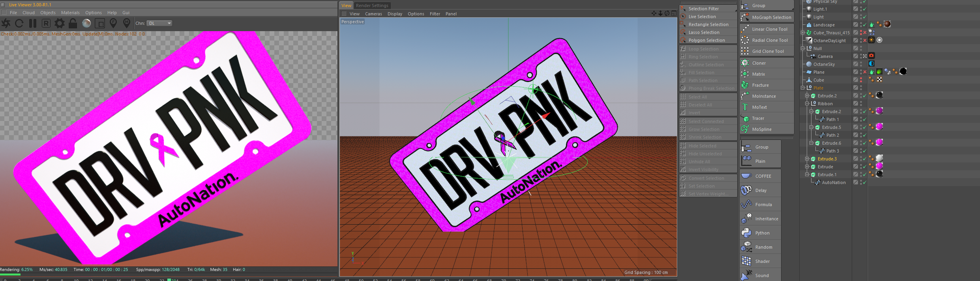980x281 pixels.
Task: Open the Gui menu
Action: click(126, 13)
